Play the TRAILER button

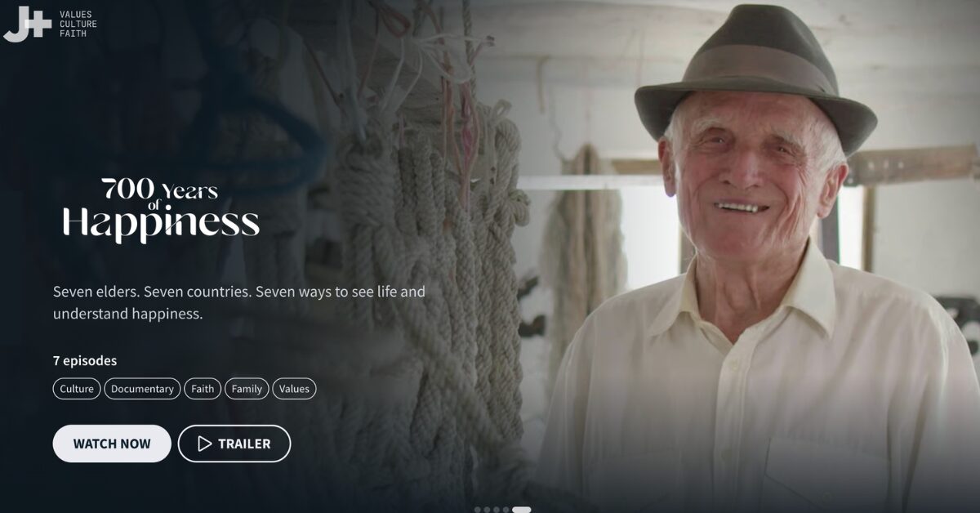coord(234,444)
